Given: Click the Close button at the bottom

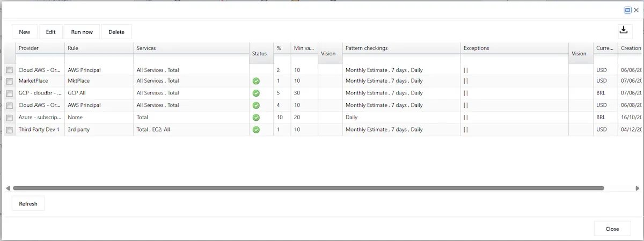Looking at the screenshot, I should (612, 228).
